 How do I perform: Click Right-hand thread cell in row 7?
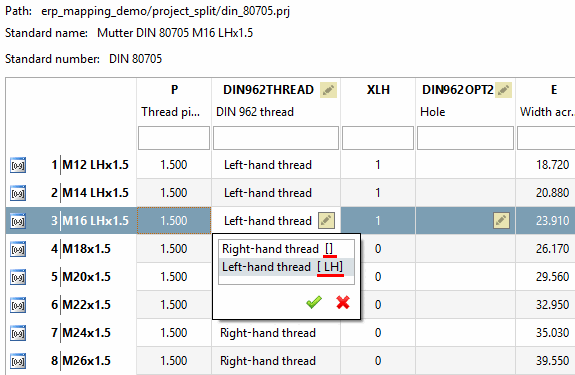pos(276,333)
